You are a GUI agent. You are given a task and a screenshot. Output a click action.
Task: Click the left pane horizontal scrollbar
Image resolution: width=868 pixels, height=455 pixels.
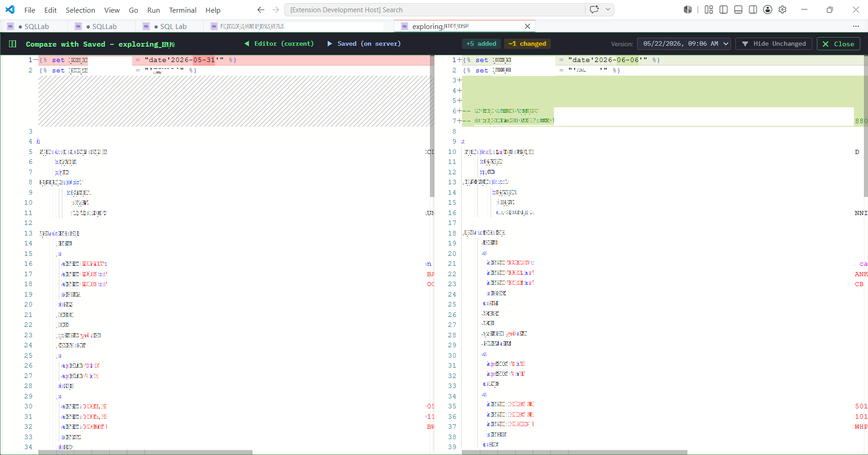tap(145, 452)
